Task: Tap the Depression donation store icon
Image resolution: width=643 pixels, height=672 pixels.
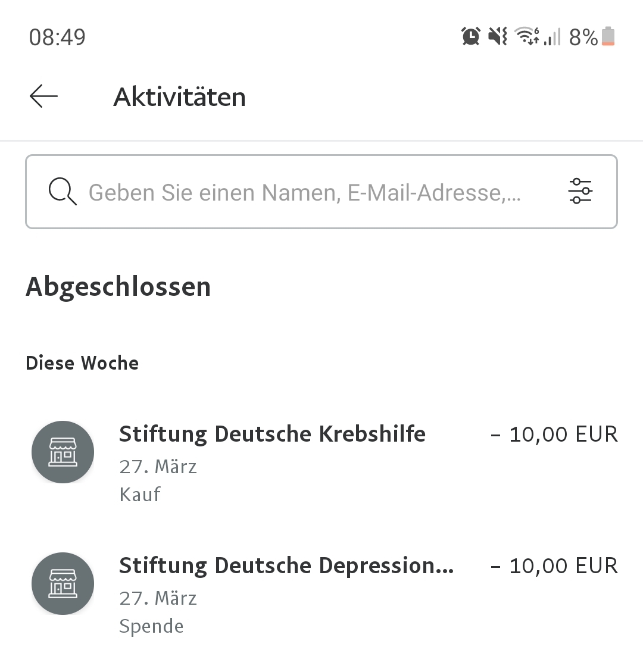Action: click(x=63, y=583)
